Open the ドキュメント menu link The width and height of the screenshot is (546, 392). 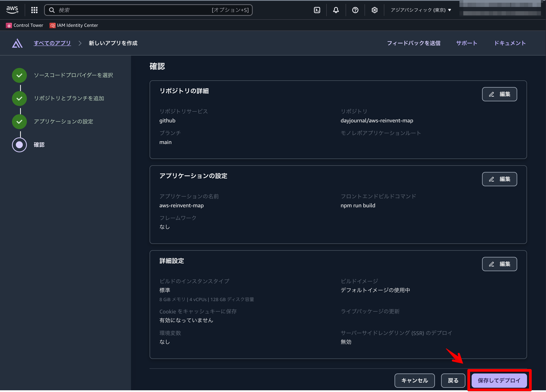click(510, 43)
